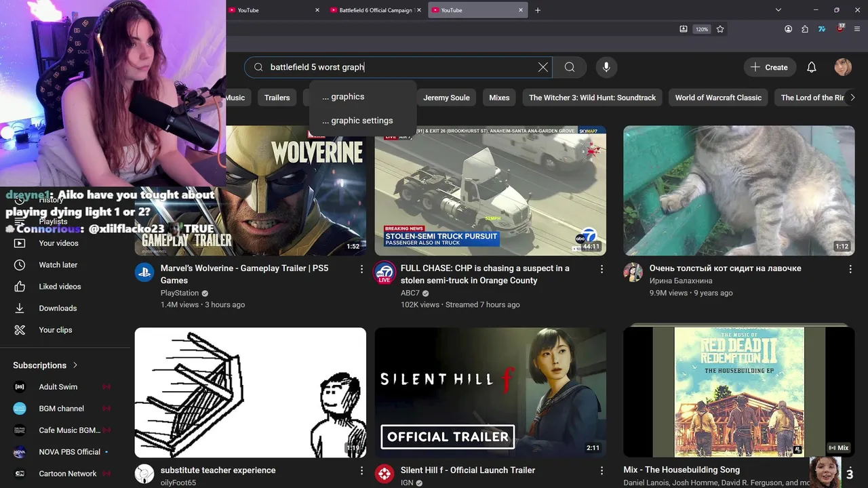Viewport: 868px width, 488px height.
Task: Click ABC7 channel avatar
Action: [384, 272]
